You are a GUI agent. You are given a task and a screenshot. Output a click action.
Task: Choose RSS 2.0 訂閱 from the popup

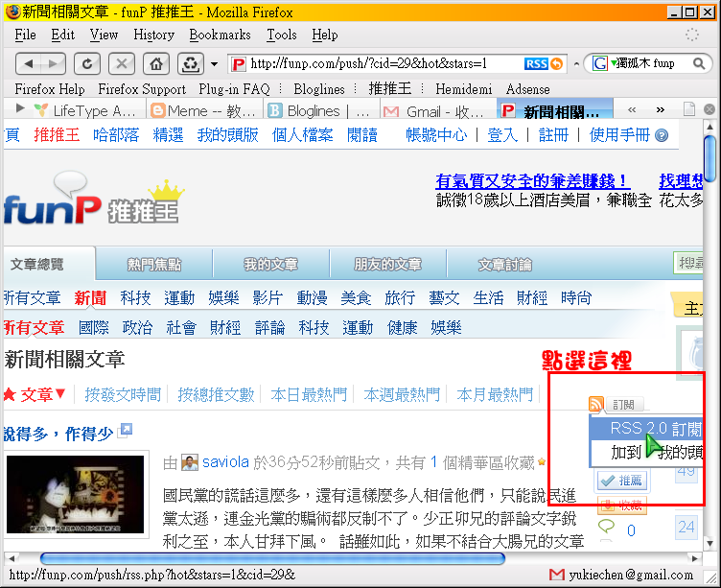tap(646, 429)
